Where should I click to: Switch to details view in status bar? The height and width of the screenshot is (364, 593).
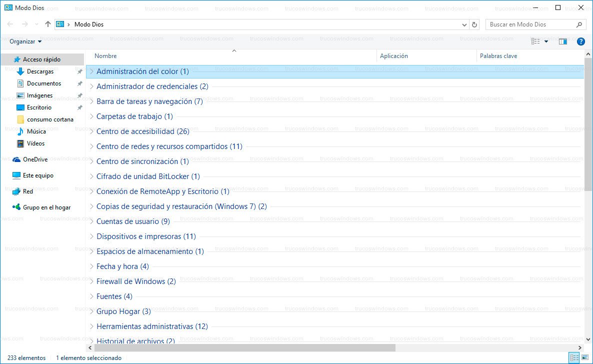click(x=573, y=357)
